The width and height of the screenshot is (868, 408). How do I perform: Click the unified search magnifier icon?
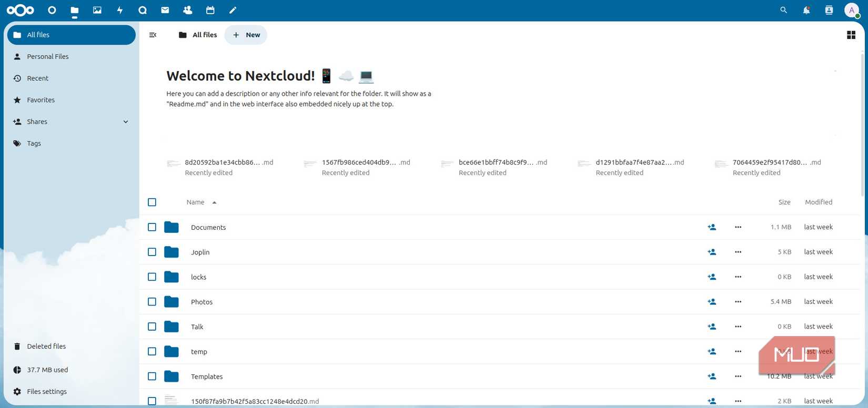coord(784,10)
